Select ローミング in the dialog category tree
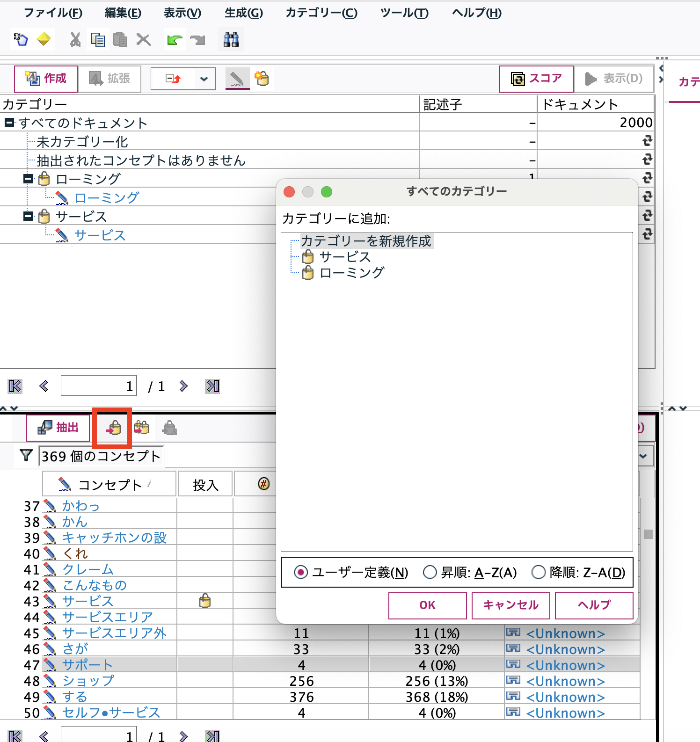This screenshot has width=700, height=742. [352, 272]
